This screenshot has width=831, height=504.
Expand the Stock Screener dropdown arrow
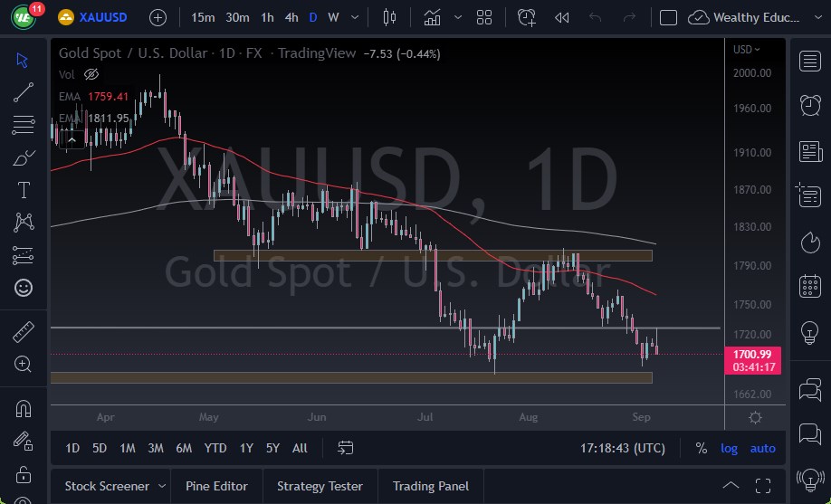click(162, 486)
